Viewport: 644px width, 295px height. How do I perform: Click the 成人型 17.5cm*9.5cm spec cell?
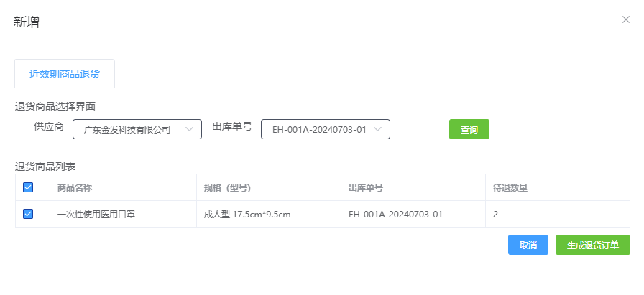[247, 214]
